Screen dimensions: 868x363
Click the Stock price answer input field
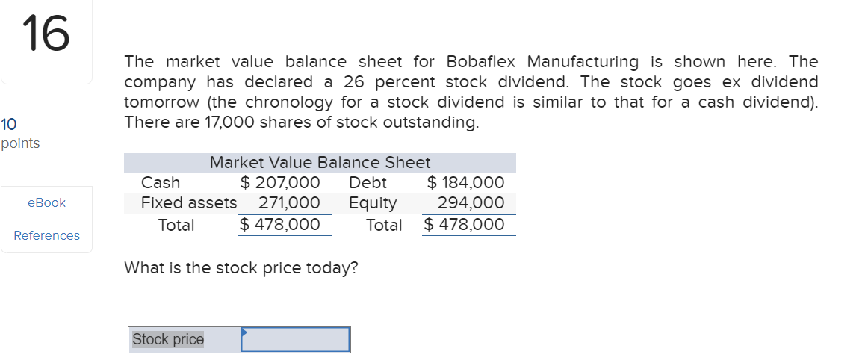click(x=296, y=340)
